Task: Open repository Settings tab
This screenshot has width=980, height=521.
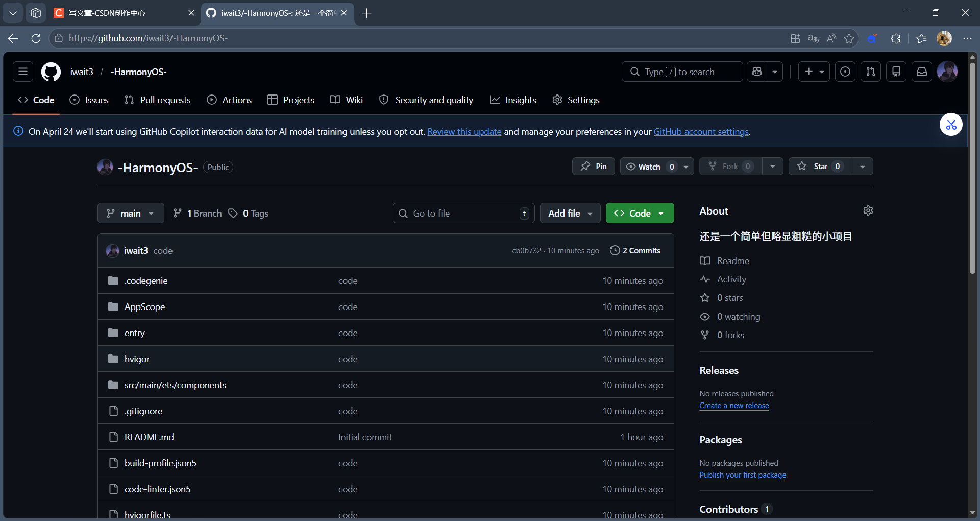Action: pos(576,100)
